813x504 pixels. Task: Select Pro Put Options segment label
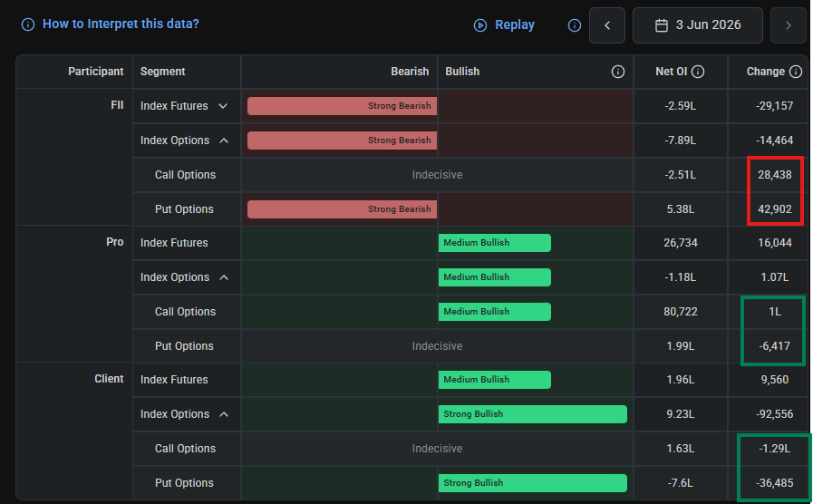pos(184,346)
